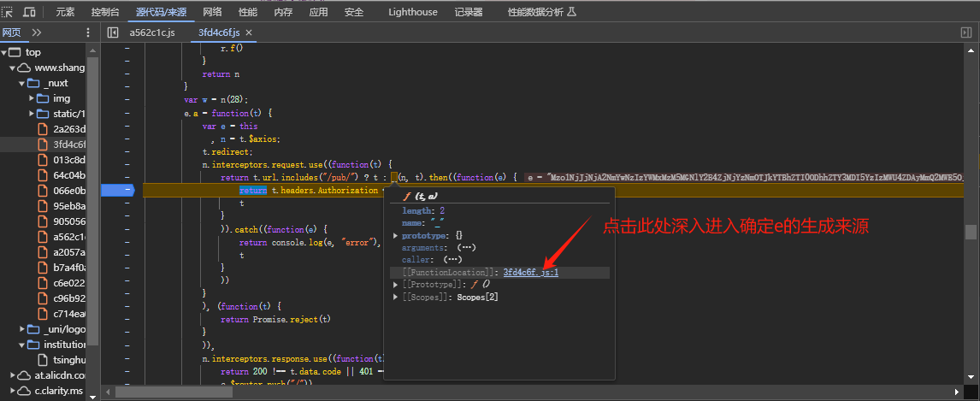Viewport: 980px width, 401px height.
Task: Open the 记录器 tab
Action: click(x=468, y=12)
